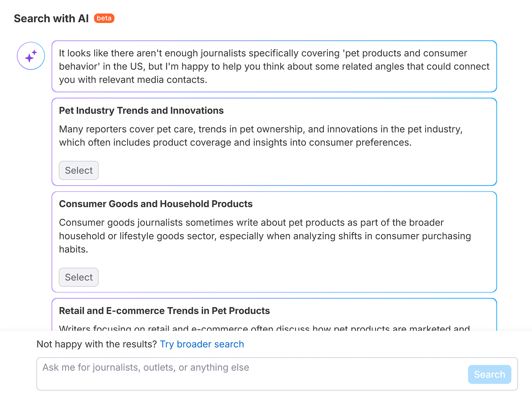Screen dimensions: 532x404
Task: Click the Retail and E-commerce Trends heading
Action: click(164, 310)
